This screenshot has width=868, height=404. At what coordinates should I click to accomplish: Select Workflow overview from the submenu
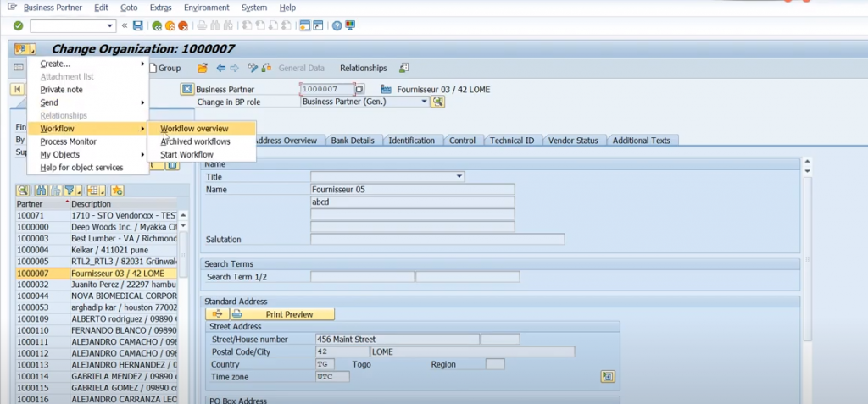point(202,129)
